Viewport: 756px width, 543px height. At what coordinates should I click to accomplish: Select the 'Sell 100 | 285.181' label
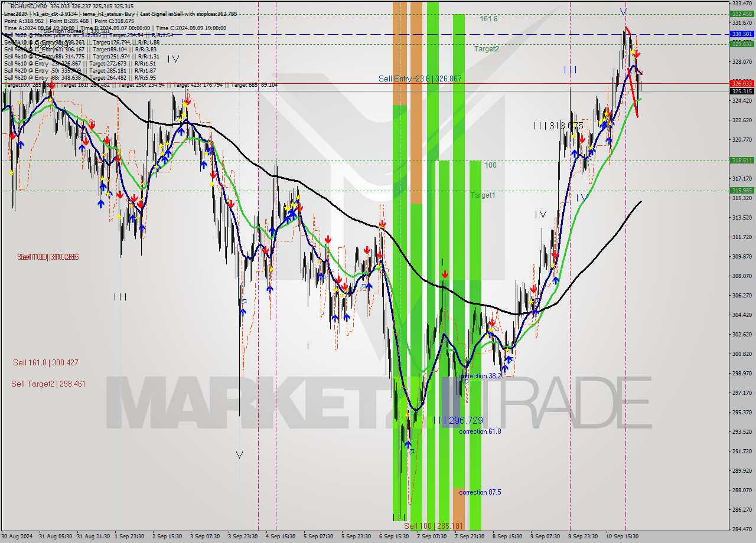[x=434, y=526]
